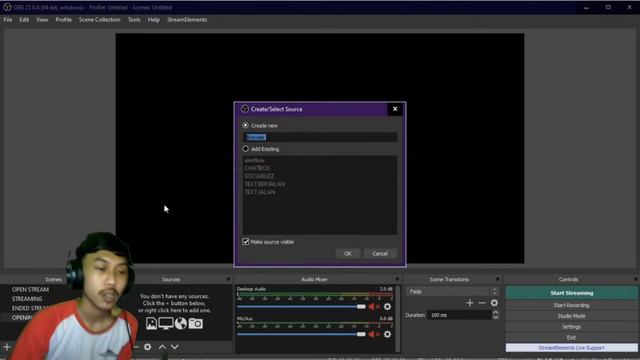Close the Create/Select Source dialog
640x360 pixels.
tap(395, 109)
